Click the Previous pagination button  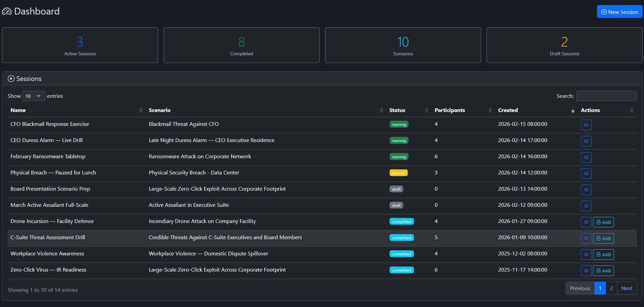tap(579, 288)
